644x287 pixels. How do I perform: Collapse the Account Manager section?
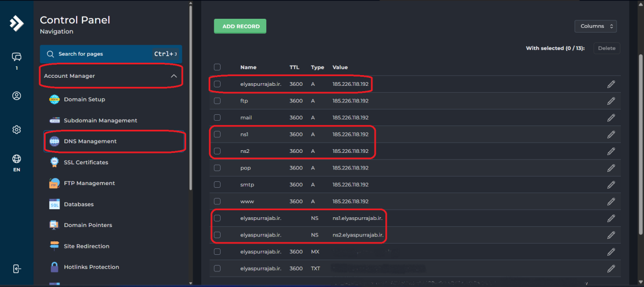click(x=173, y=76)
